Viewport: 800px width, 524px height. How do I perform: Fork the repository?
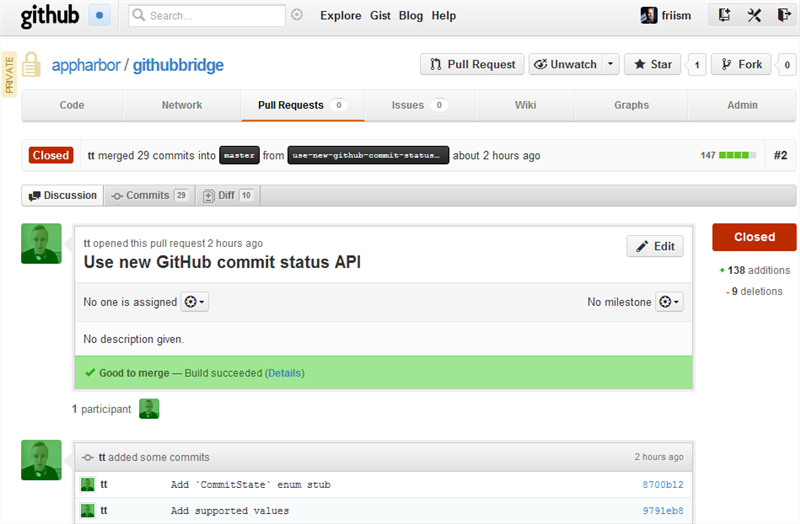pos(741,64)
